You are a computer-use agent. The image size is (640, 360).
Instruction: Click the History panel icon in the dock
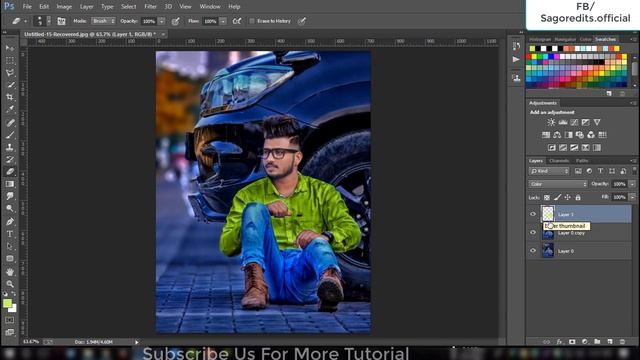tap(516, 46)
